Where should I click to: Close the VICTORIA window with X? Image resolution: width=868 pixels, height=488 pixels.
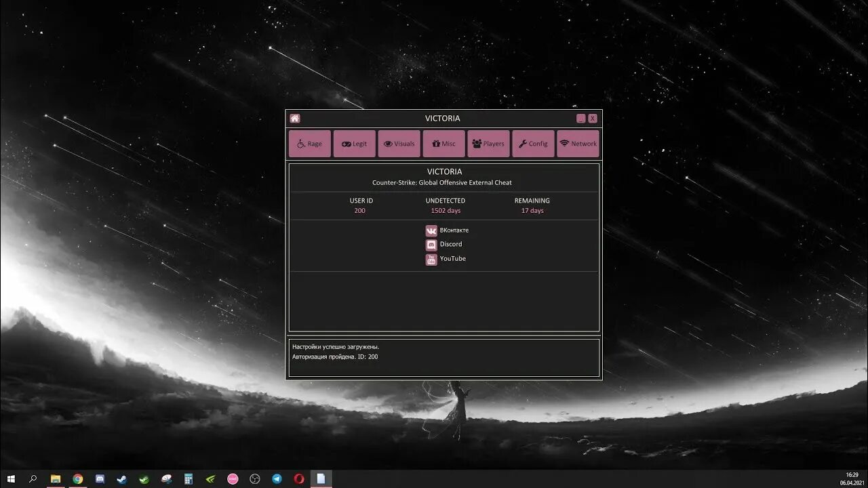[x=593, y=119]
